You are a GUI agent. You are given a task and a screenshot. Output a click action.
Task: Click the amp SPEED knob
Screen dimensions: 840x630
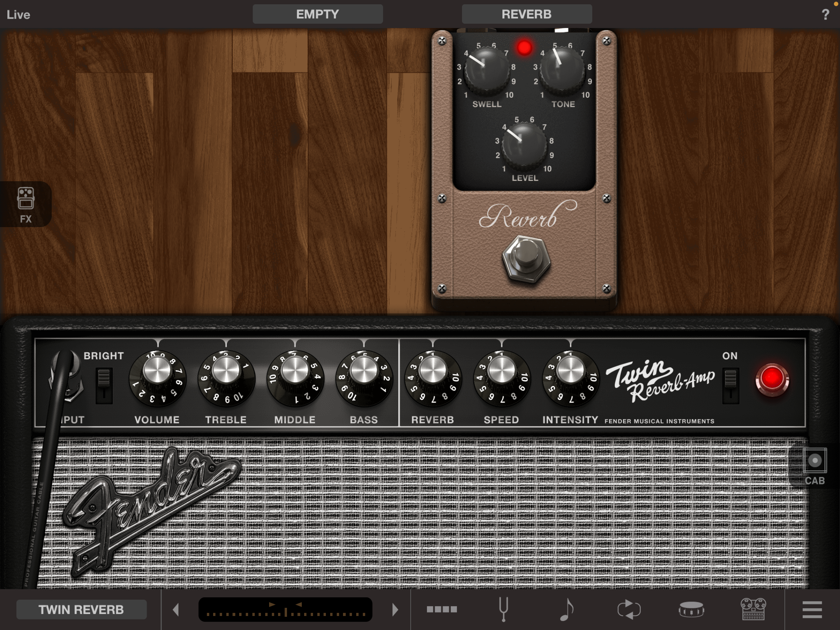502,379
